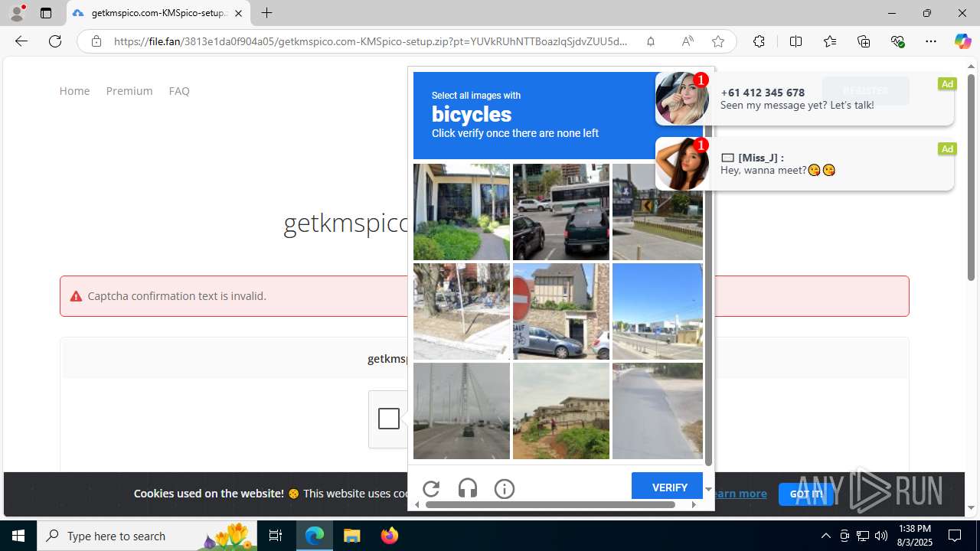This screenshot has width=980, height=551.
Task: Open the Premium navigation link
Action: pos(129,90)
